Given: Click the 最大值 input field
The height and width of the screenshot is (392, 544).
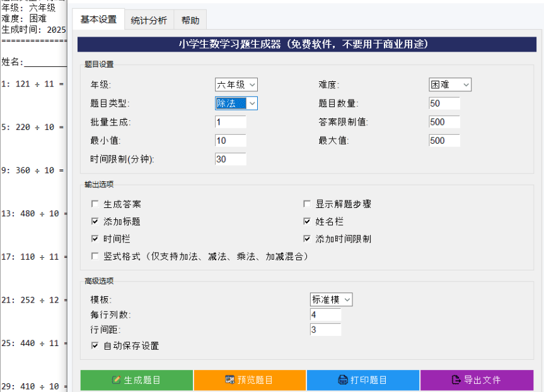Looking at the screenshot, I should click(x=444, y=141).
